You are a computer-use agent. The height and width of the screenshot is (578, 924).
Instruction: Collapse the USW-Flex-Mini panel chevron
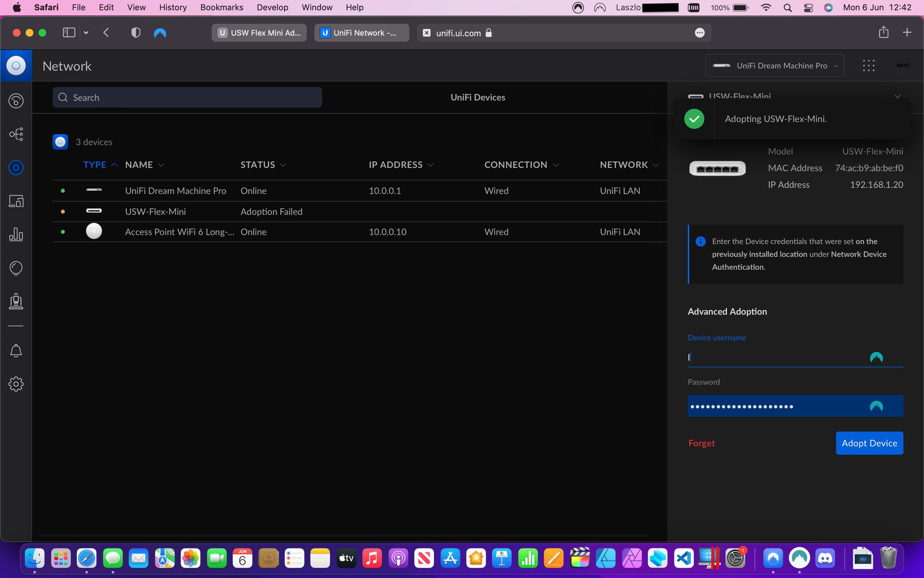897,96
